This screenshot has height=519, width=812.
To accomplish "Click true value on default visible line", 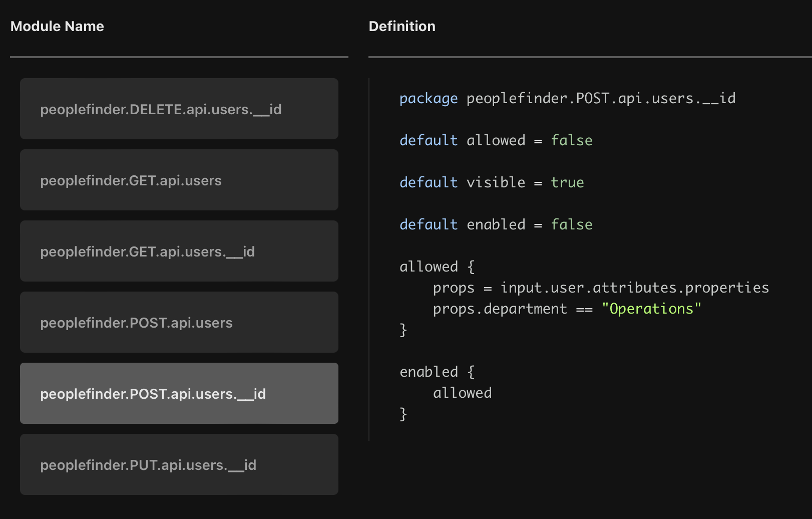I will click(567, 183).
